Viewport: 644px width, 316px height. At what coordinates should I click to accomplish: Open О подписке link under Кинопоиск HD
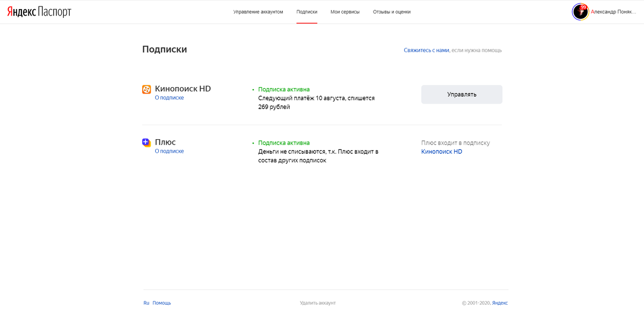pos(169,98)
